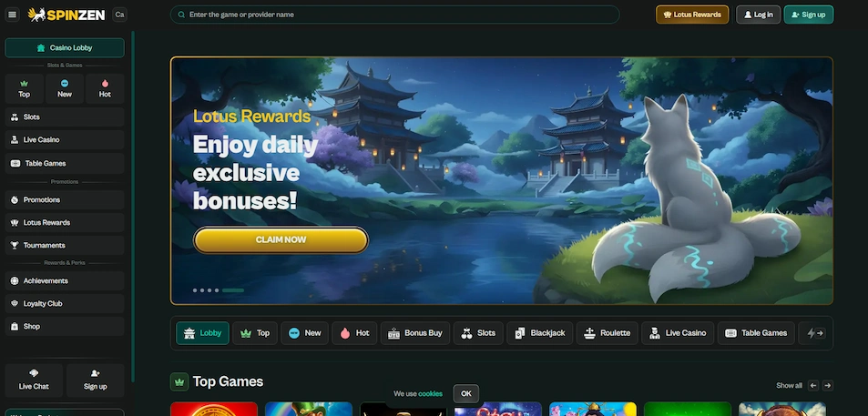The image size is (868, 416).
Task: Click the CLAIM NOW banner button
Action: pyautogui.click(x=281, y=240)
